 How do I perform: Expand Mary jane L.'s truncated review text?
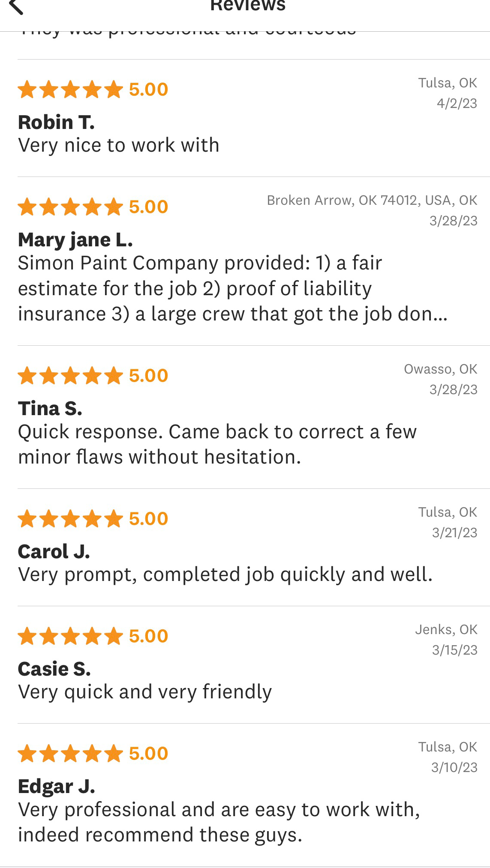(232, 288)
